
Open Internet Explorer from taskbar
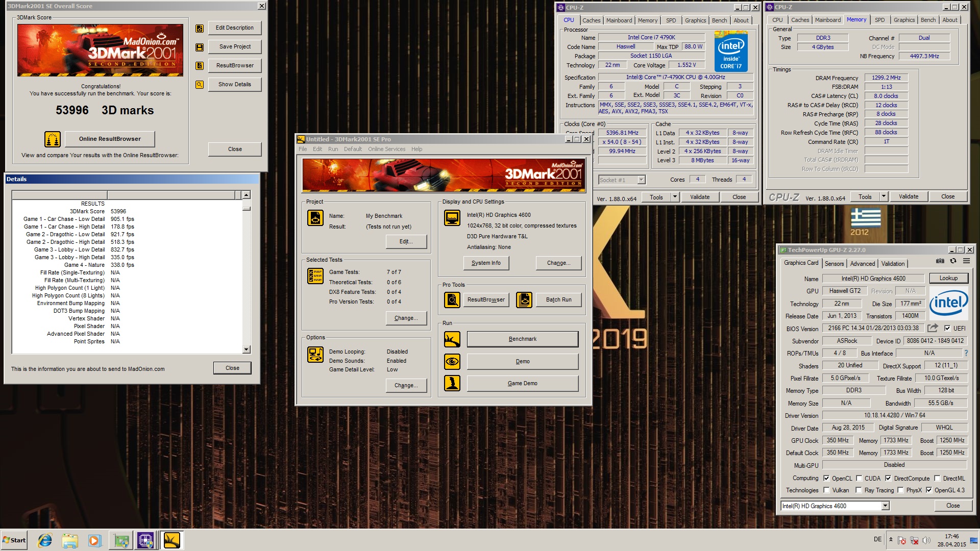click(x=45, y=540)
